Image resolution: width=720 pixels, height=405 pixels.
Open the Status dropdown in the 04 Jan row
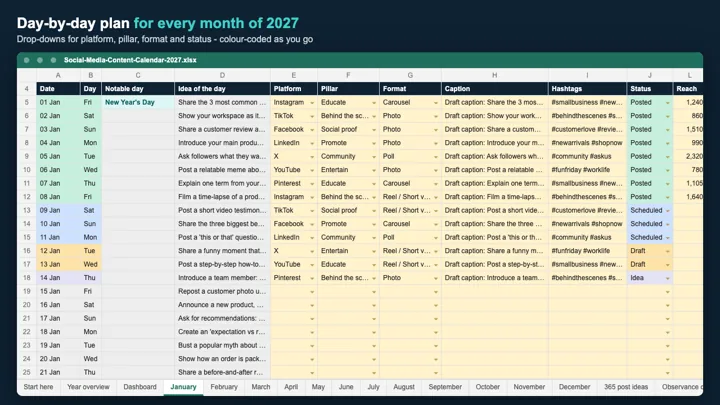(668, 143)
